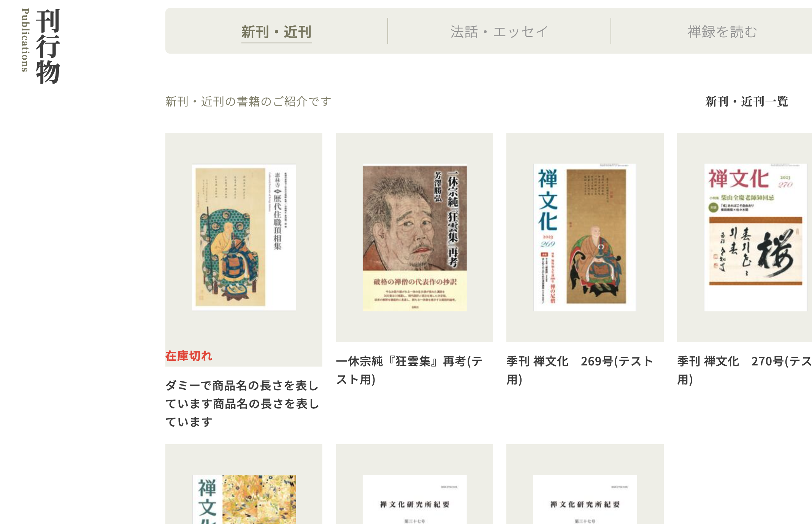The width and height of the screenshot is (812, 524).
Task: Click the 在庫切れ out-of-stock label
Action: 189,356
